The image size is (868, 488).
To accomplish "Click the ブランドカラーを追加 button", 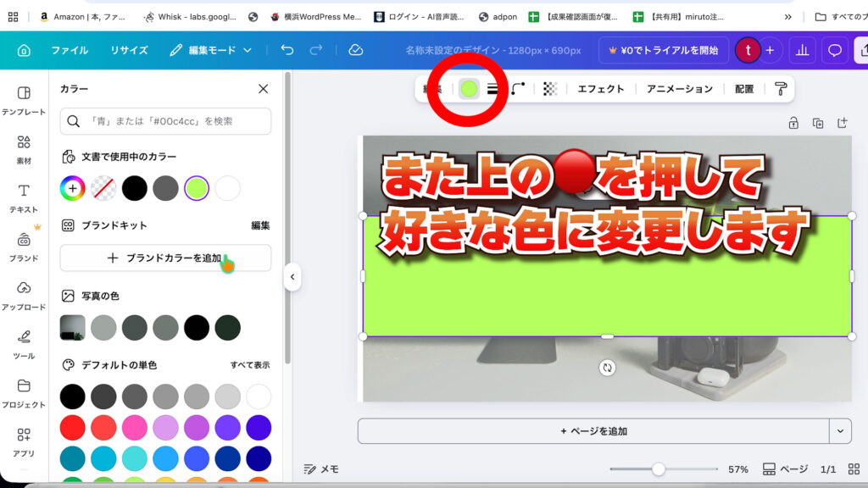I will 165,258.
